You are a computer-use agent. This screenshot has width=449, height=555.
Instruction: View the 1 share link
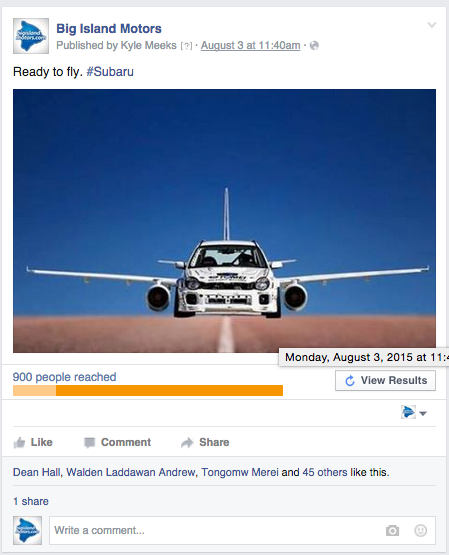[x=31, y=501]
